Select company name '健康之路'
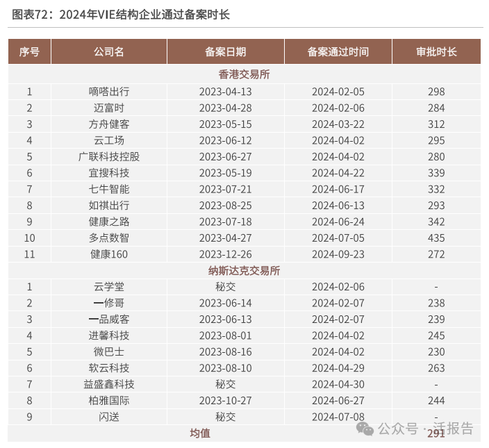Image resolution: width=489 pixels, height=448 pixels. point(109,222)
